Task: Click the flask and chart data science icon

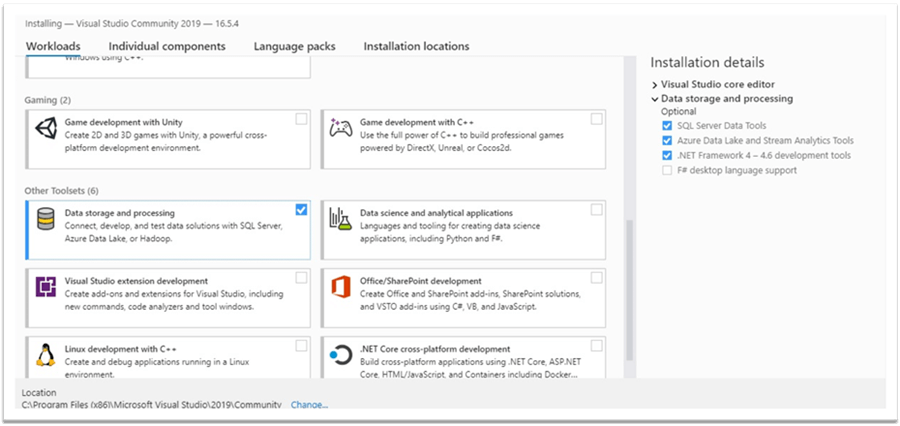Action: click(x=340, y=219)
